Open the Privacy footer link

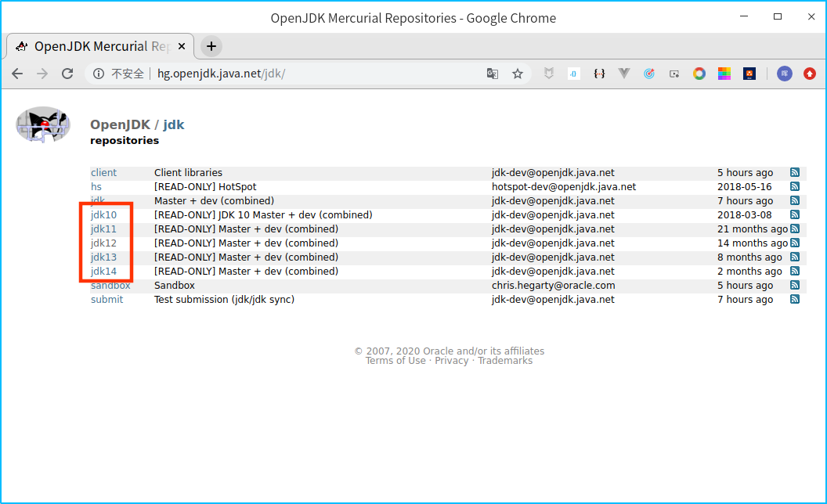(451, 361)
